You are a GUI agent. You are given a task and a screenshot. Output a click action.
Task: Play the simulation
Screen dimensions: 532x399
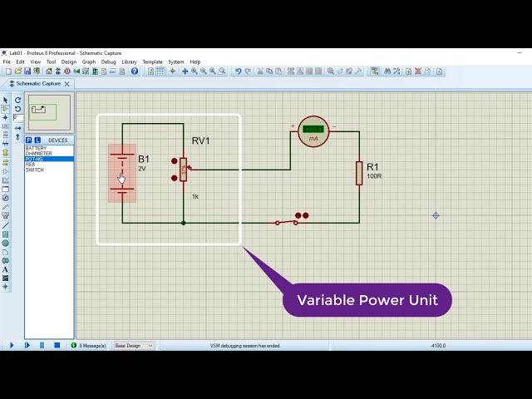[12, 346]
